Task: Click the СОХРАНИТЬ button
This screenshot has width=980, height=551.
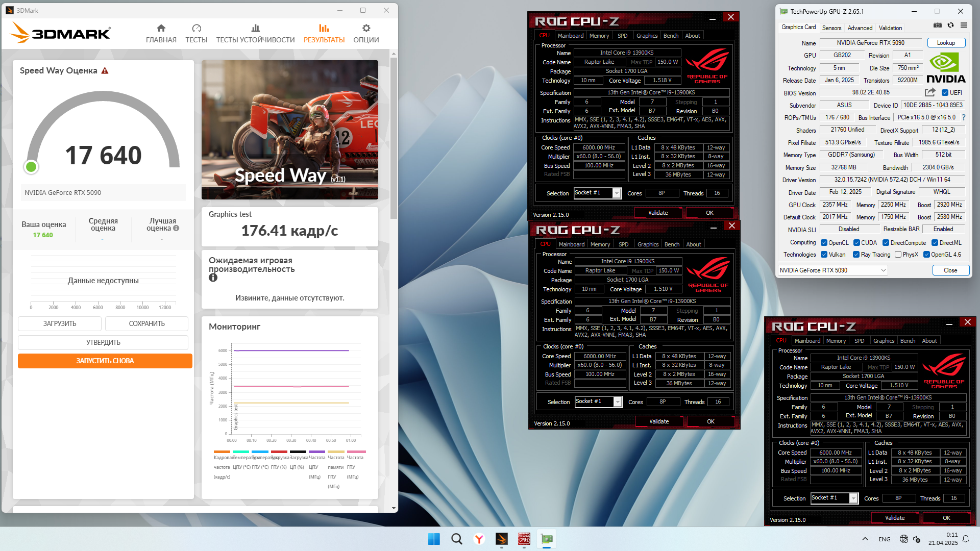Action: tap(146, 323)
